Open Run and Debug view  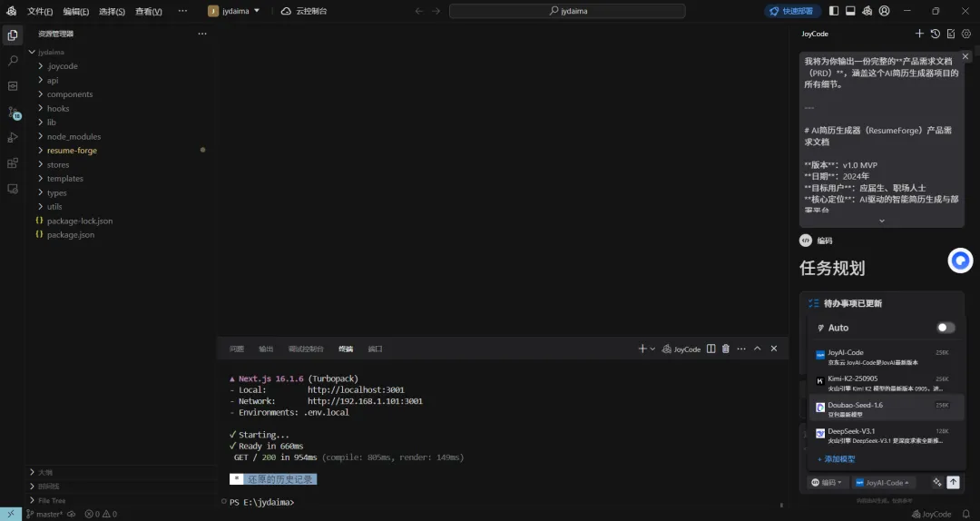click(13, 138)
